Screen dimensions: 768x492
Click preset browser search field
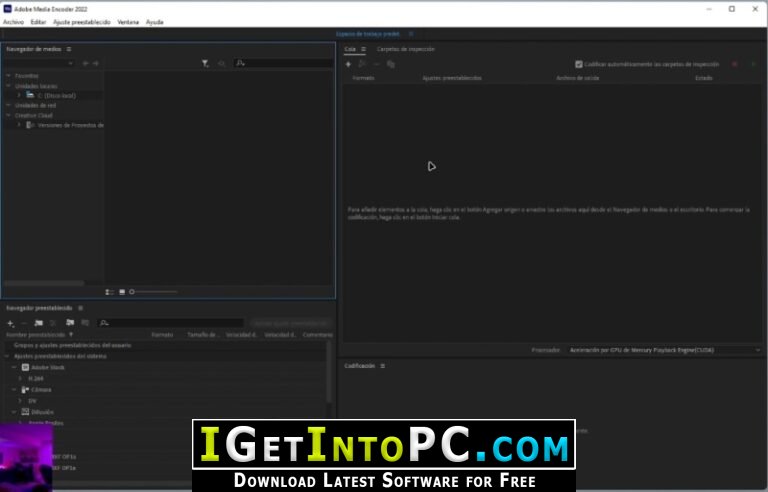tap(170, 323)
